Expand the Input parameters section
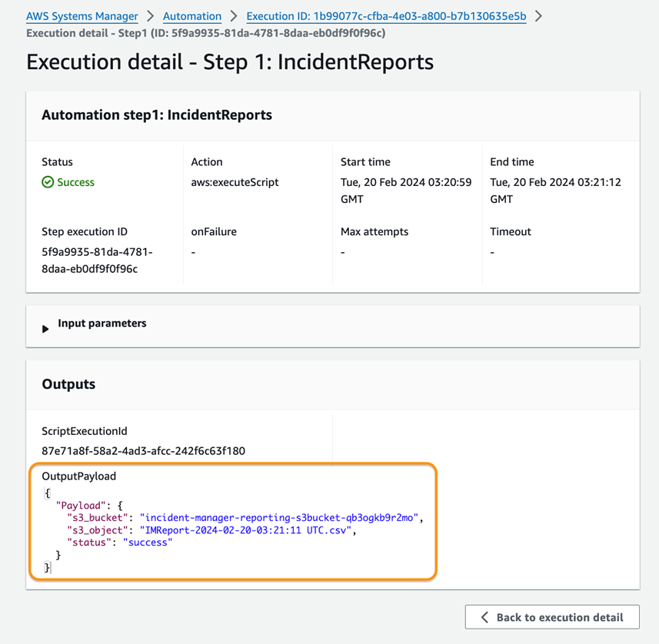Screen dimensions: 659x644 102,324
